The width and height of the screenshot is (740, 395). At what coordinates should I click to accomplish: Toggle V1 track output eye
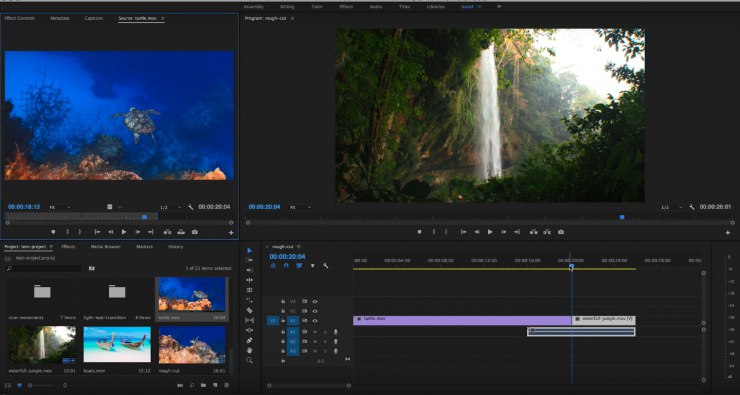(x=315, y=321)
